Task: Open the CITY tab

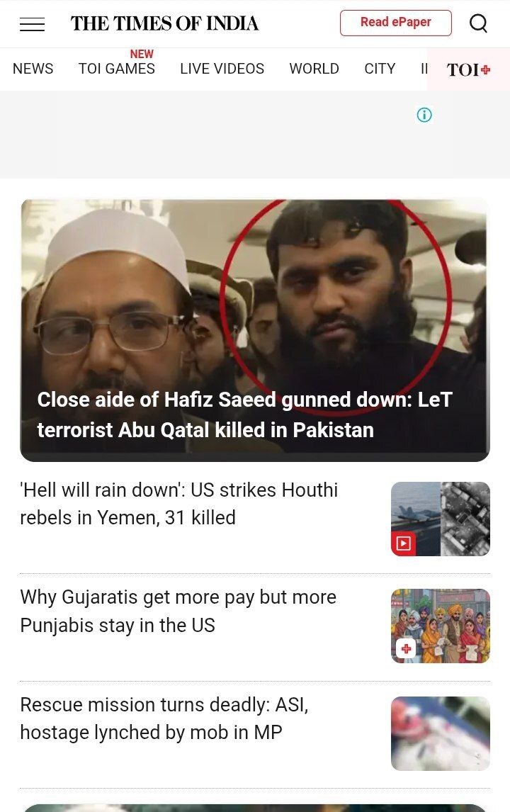Action: 380,69
